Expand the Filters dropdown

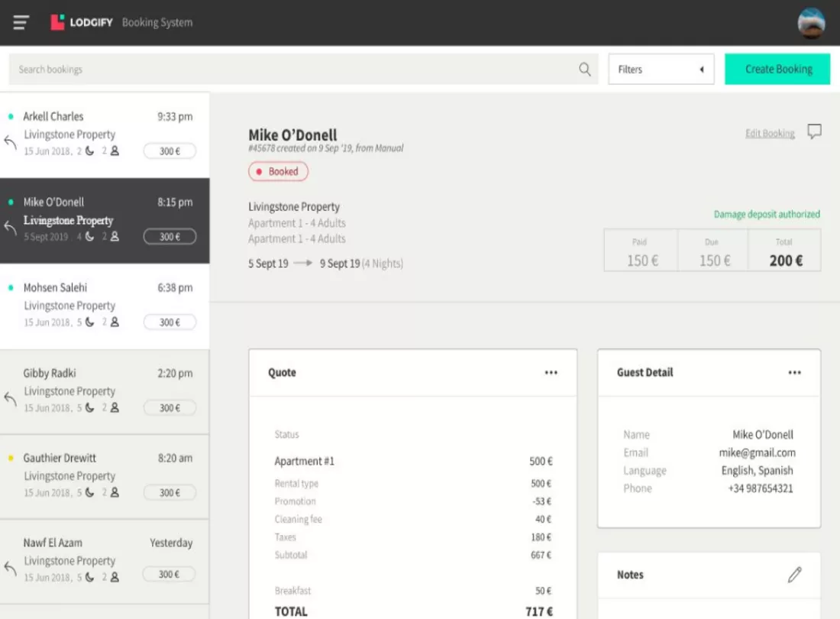[x=661, y=69]
